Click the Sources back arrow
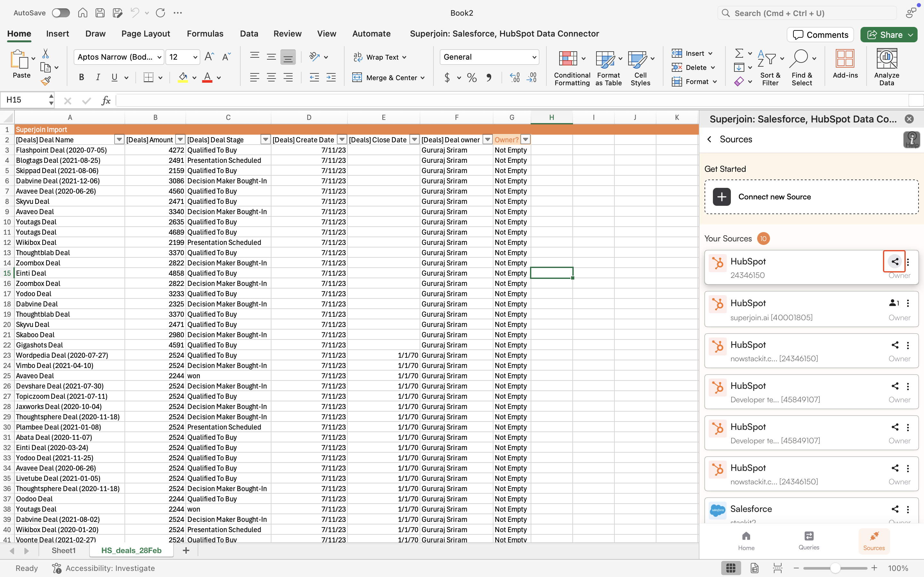 point(709,139)
